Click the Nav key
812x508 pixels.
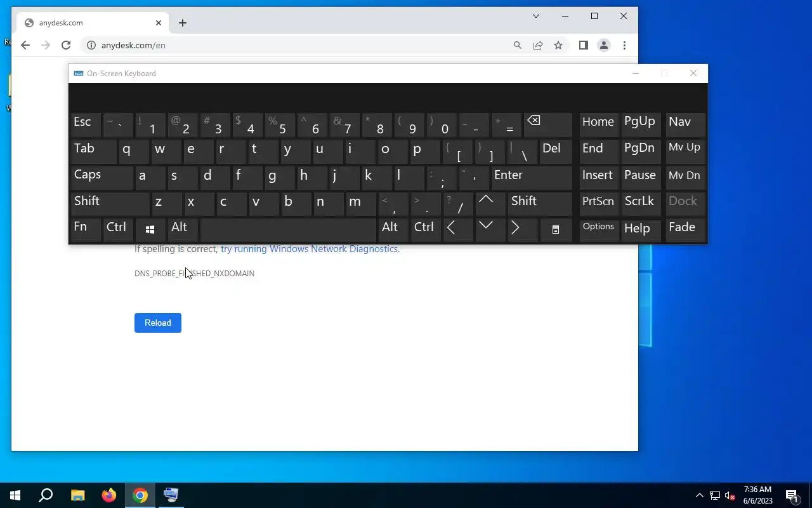[685, 125]
